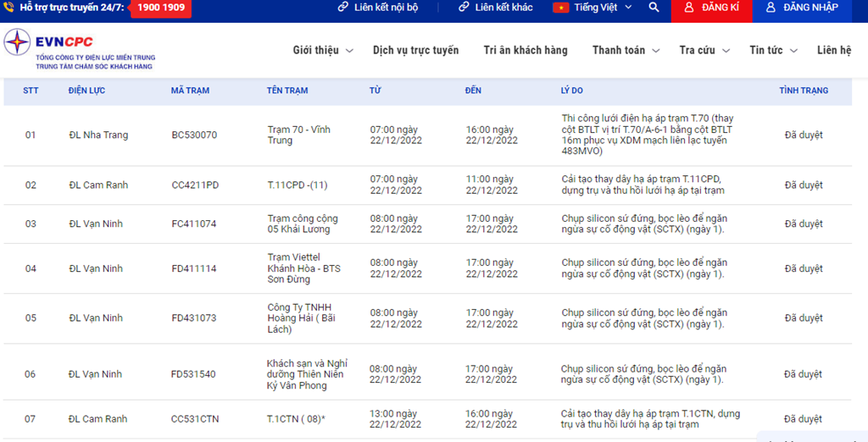Click the Vietnamese flag icon
This screenshot has width=868, height=442.
(x=560, y=8)
